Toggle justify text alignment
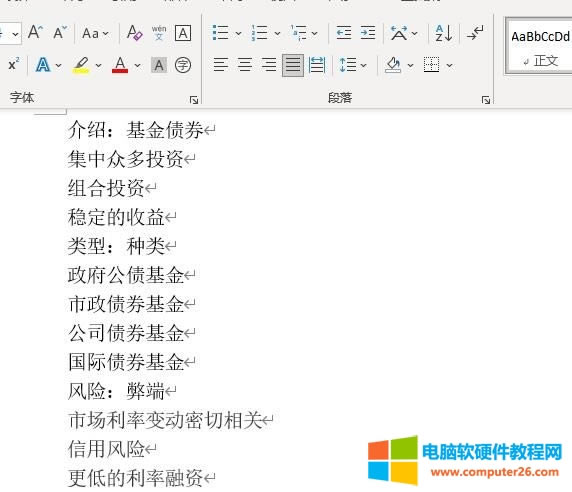Viewport: 572px width, 492px height. [x=293, y=65]
